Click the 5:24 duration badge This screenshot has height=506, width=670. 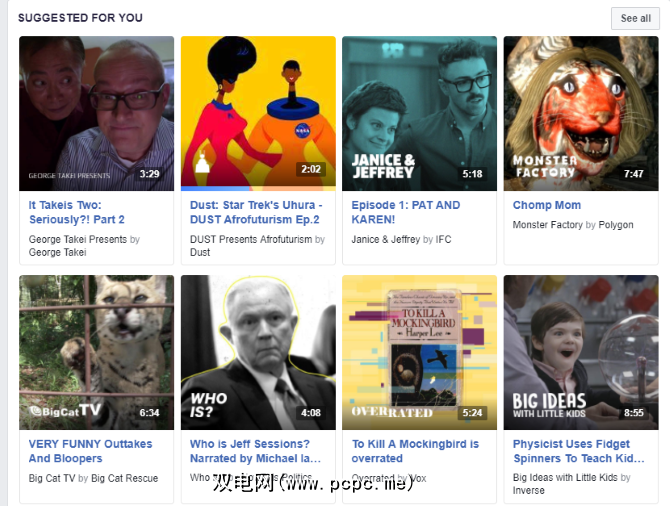pyautogui.click(x=472, y=413)
